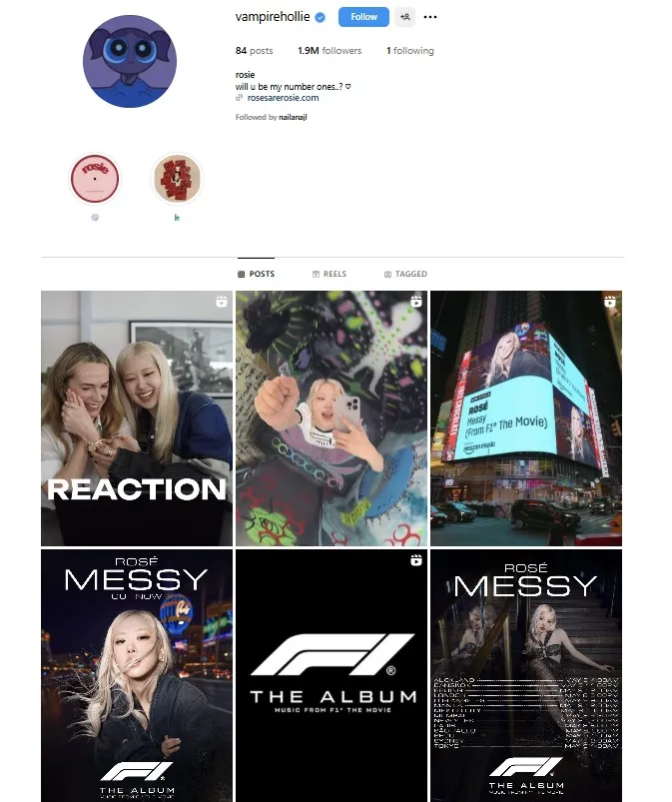
Task: Open the Messy release times poster post
Action: click(x=526, y=676)
